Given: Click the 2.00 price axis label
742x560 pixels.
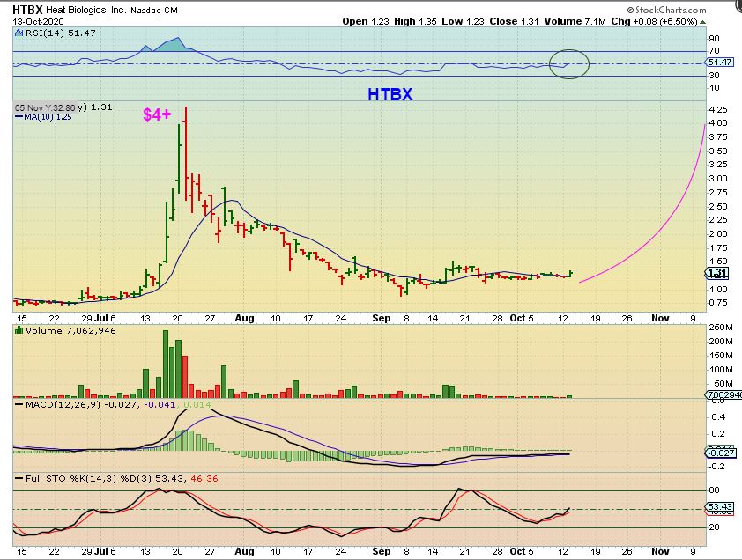Looking at the screenshot, I should [x=718, y=233].
